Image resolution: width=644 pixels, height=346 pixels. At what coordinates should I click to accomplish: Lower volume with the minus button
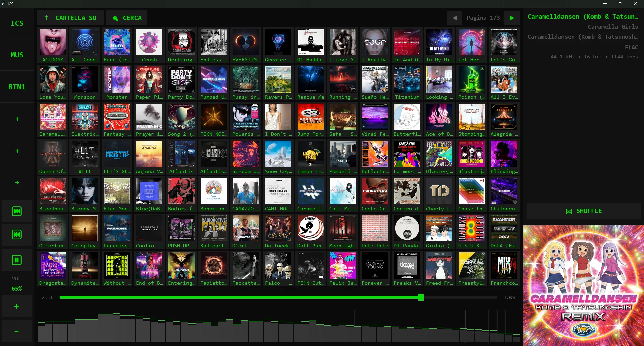(17, 331)
